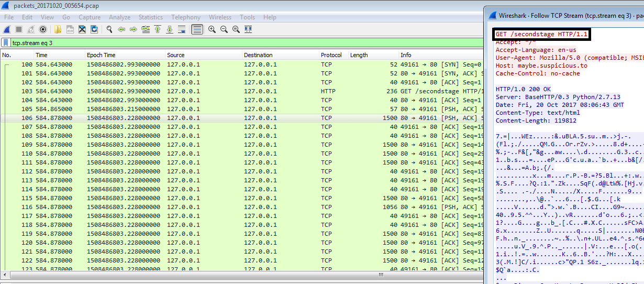644x284 pixels.
Task: Click go to specified packet icon
Action: [x=146, y=29]
